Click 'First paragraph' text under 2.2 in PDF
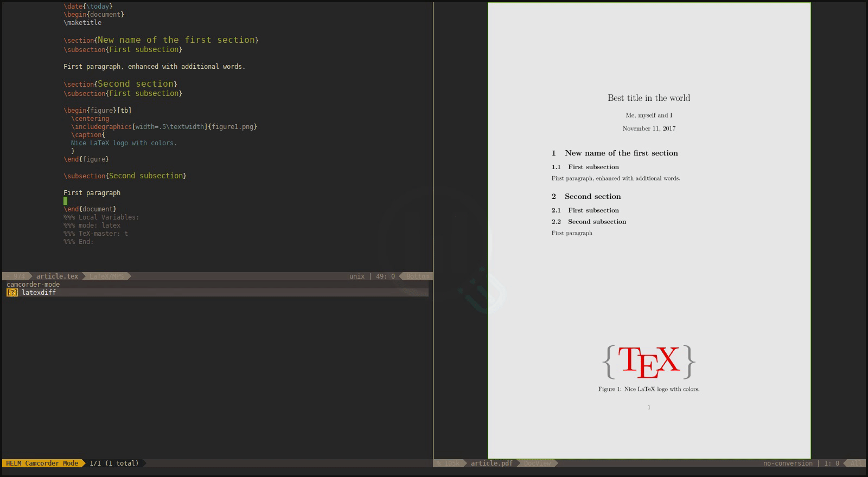This screenshot has width=868, height=477. (x=572, y=233)
